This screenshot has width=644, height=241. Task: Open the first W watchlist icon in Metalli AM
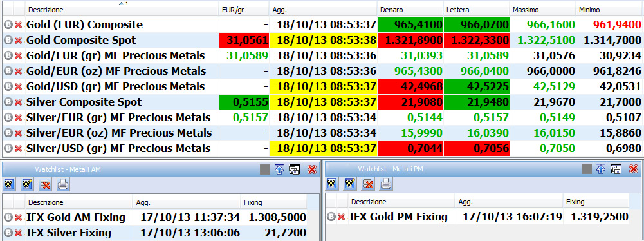(x=9, y=185)
